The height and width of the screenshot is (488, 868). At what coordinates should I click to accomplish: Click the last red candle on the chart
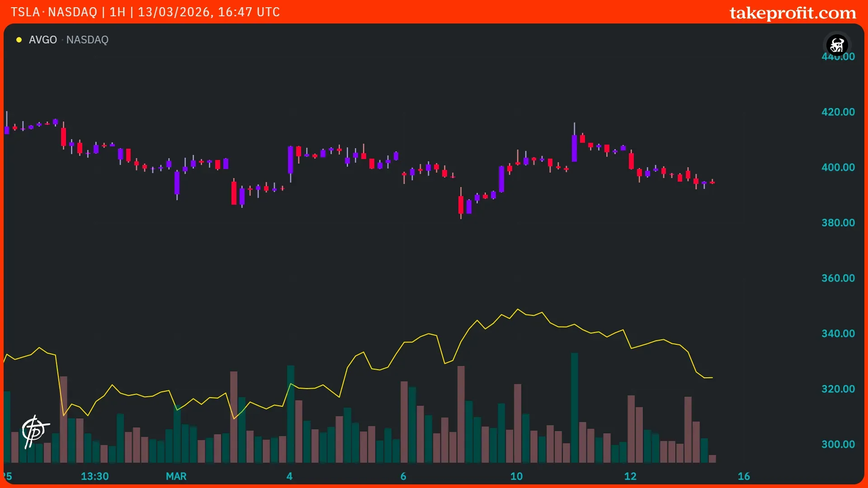[x=712, y=182]
